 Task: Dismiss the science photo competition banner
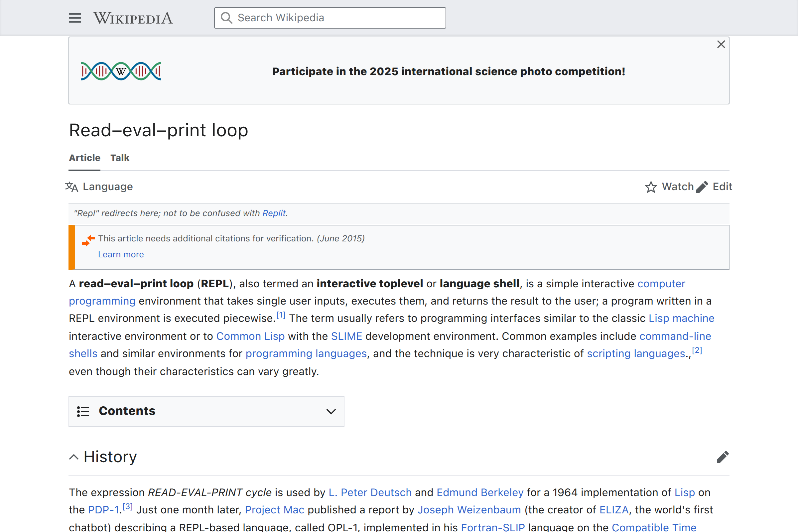coord(721,45)
